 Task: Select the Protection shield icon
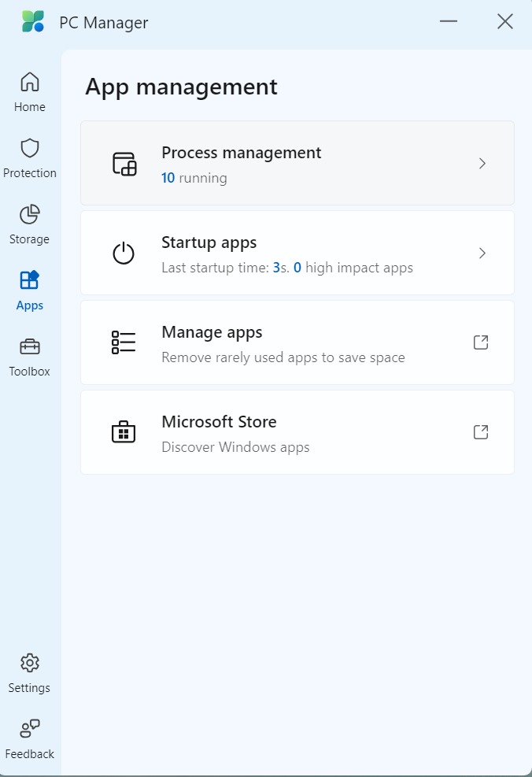click(30, 148)
